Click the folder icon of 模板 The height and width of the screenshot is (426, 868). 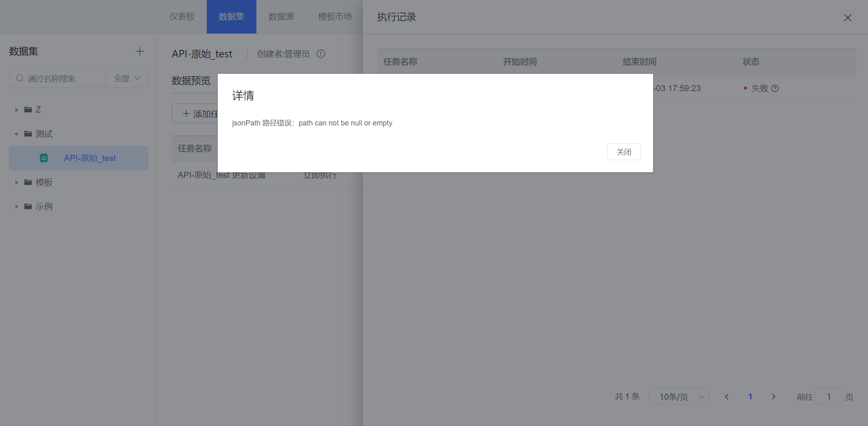tap(28, 182)
